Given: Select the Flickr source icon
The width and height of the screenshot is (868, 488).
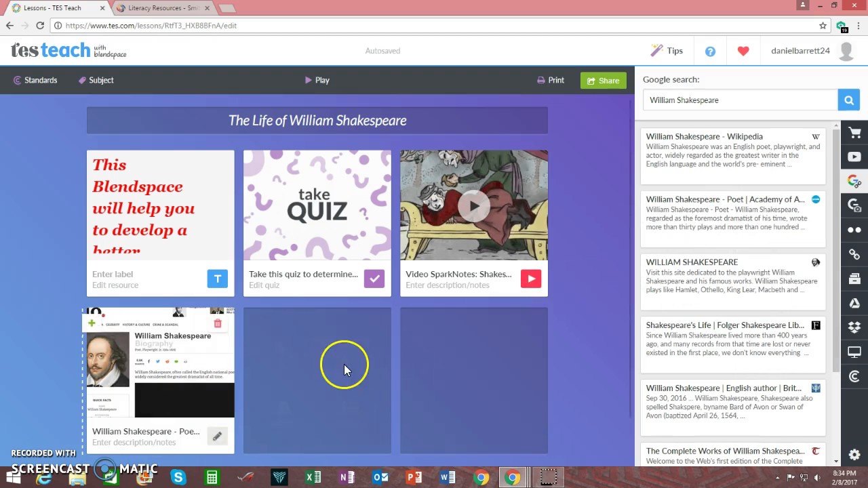Looking at the screenshot, I should coord(854,230).
